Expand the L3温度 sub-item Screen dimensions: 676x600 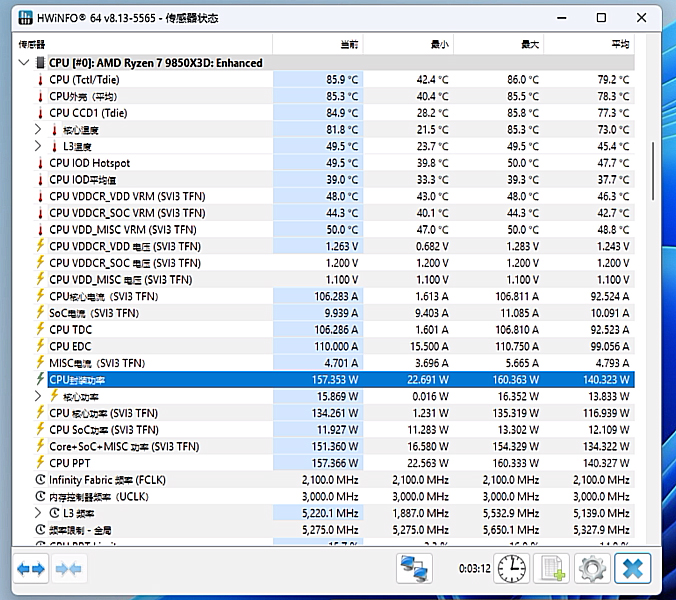(38, 146)
